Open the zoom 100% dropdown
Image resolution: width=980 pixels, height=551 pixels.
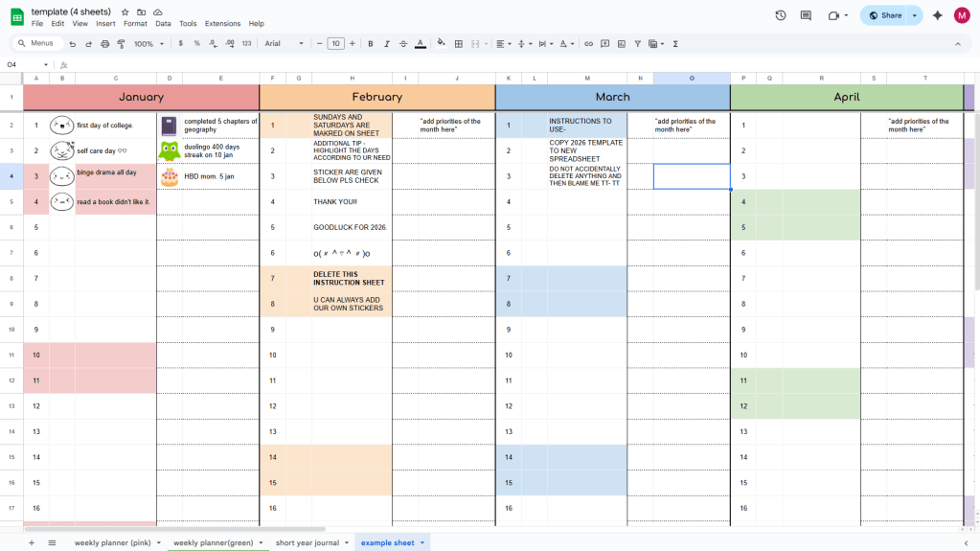point(148,44)
